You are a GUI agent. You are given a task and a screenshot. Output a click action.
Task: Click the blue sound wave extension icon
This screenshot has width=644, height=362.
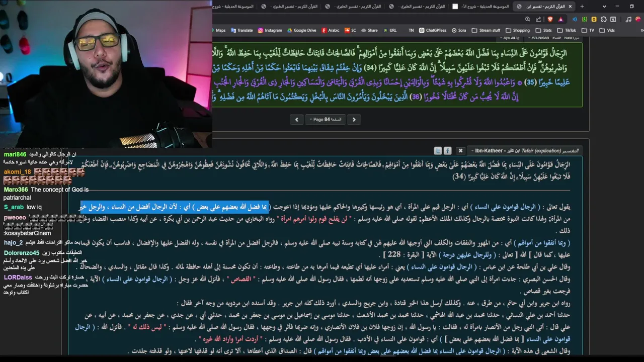click(x=575, y=19)
